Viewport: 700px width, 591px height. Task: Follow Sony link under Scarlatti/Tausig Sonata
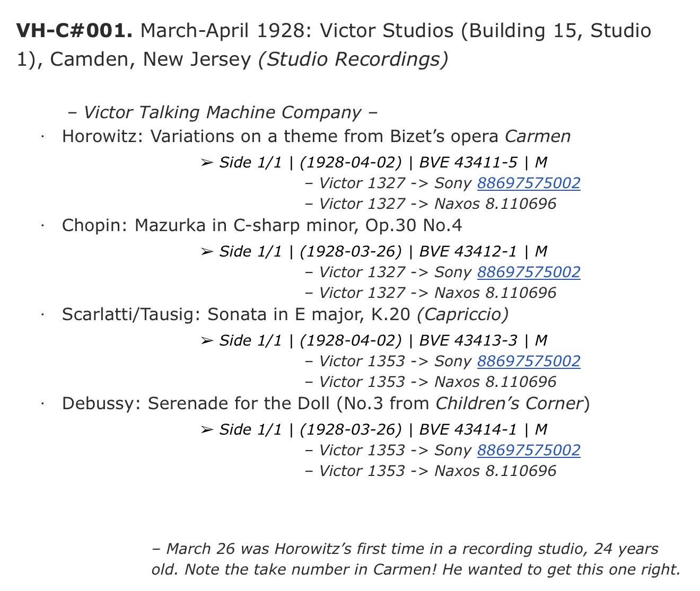(528, 361)
